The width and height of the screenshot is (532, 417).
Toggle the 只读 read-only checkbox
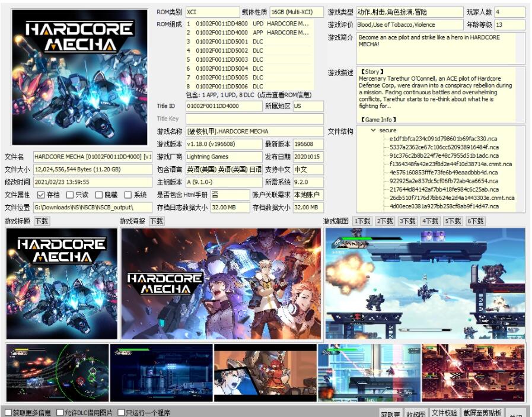70,195
